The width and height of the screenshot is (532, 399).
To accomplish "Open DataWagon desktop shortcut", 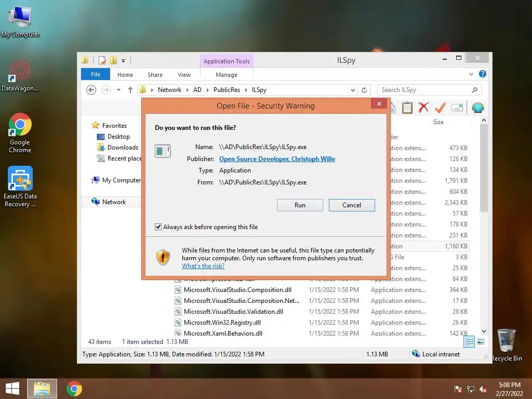I will pos(20,75).
